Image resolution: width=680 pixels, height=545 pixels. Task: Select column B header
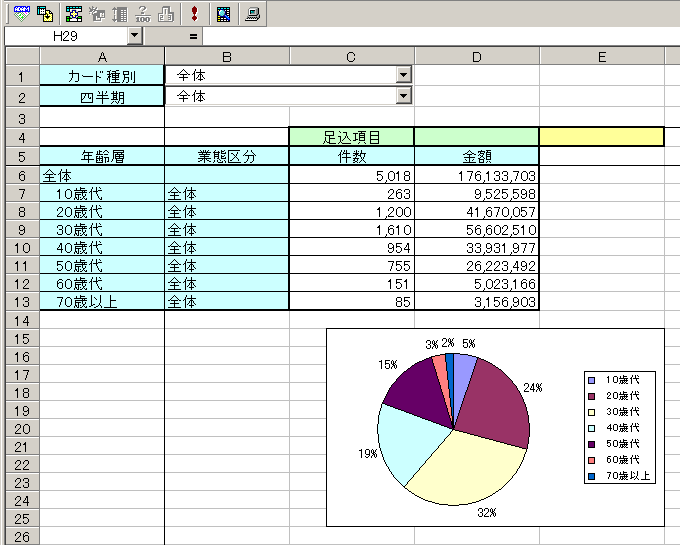click(227, 57)
